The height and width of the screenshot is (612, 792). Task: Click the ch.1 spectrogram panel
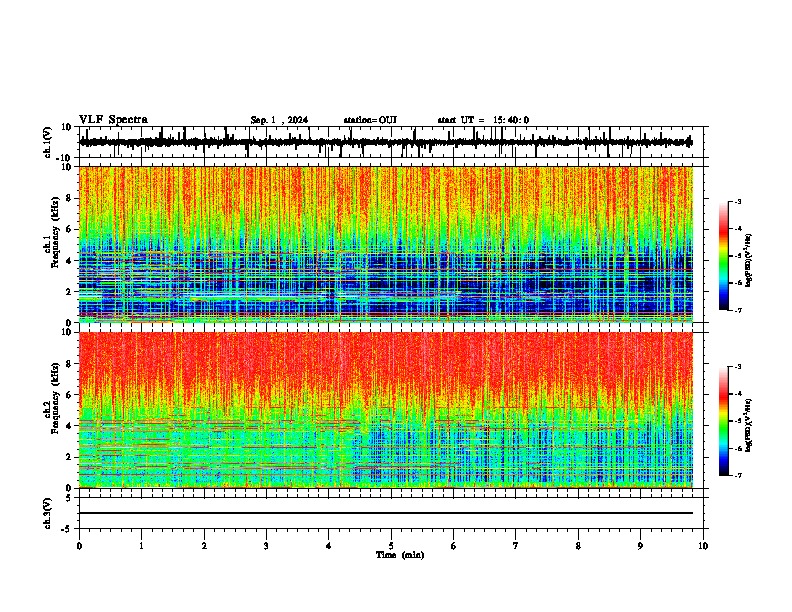(x=386, y=244)
